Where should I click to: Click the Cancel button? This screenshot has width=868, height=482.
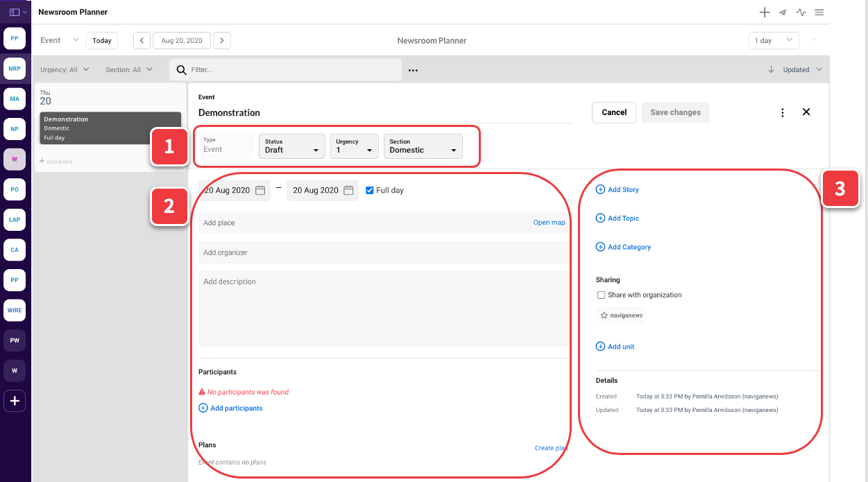click(614, 112)
